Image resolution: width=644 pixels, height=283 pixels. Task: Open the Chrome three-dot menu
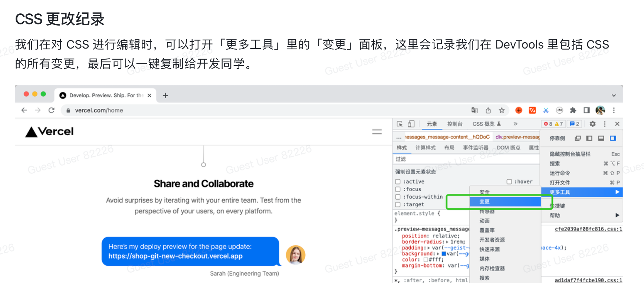(614, 110)
